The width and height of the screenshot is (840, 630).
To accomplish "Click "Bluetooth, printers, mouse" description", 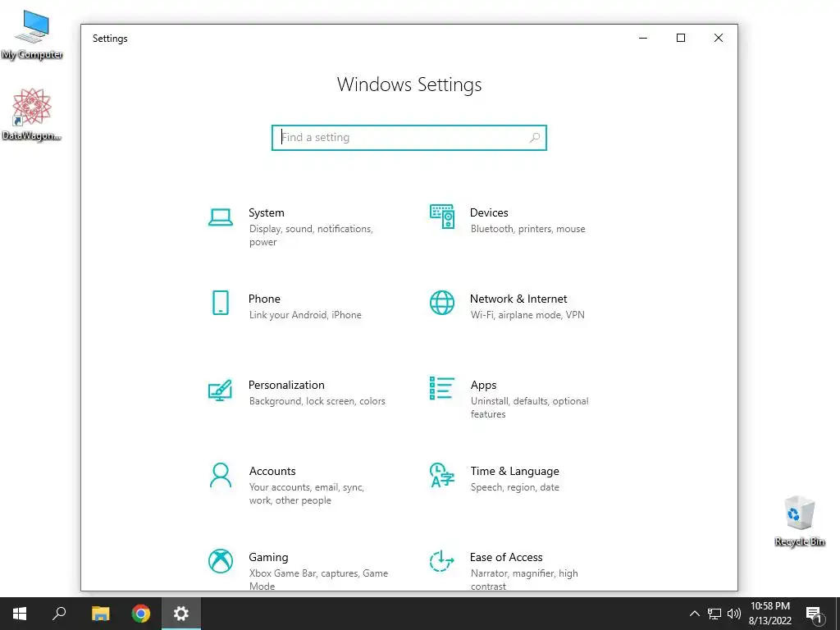I will [527, 229].
